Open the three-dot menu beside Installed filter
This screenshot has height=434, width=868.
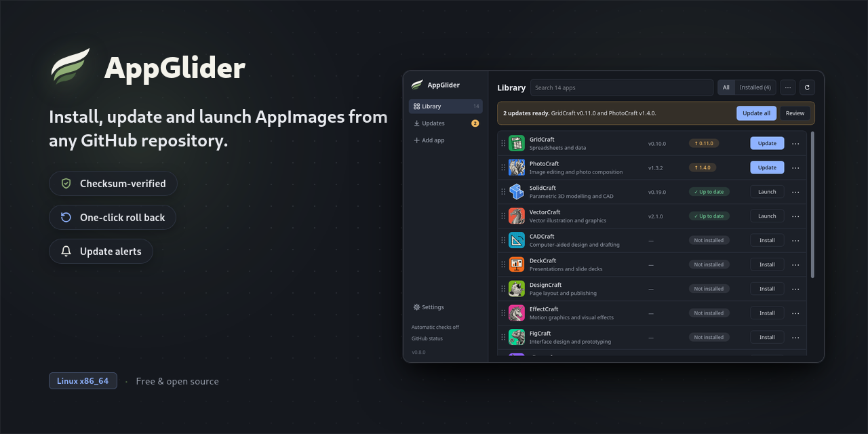coord(787,87)
